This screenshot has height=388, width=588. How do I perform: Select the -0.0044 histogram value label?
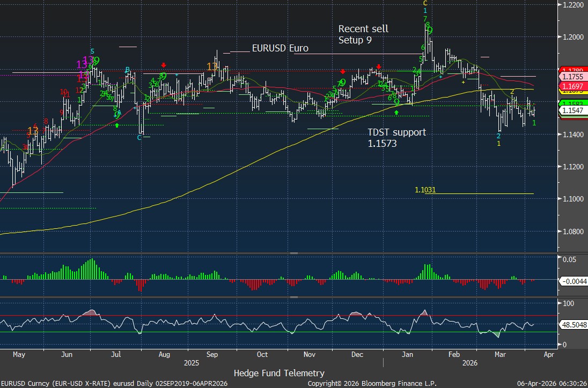[x=573, y=281]
